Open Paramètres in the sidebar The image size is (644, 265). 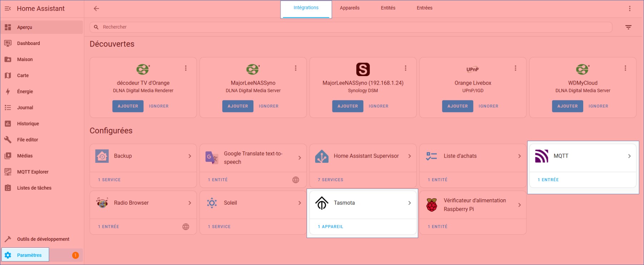(x=42, y=255)
